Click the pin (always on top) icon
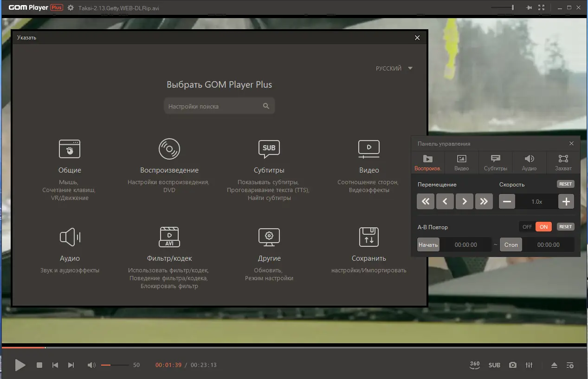 click(x=529, y=8)
